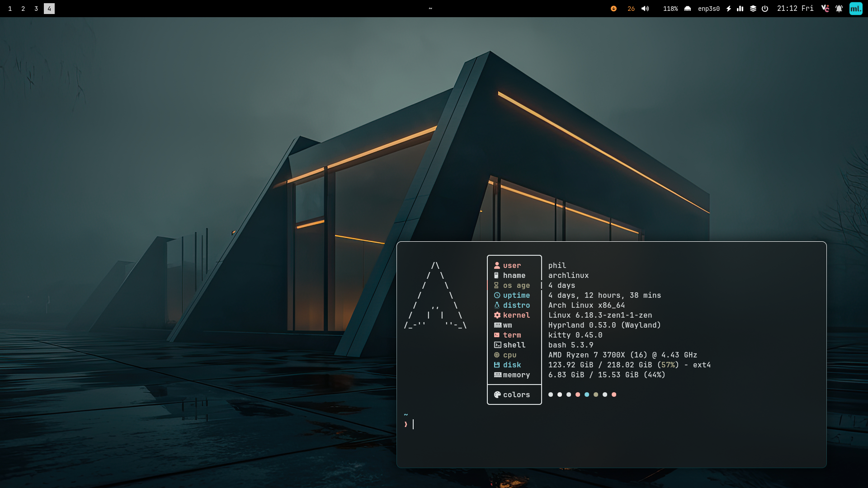Click the orange updates download icon

click(x=613, y=9)
